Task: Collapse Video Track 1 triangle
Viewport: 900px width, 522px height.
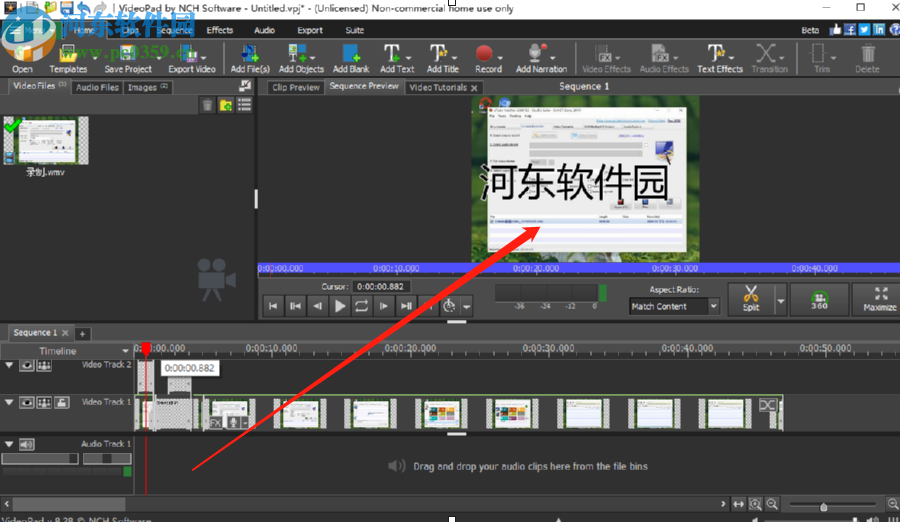Action: coord(9,403)
